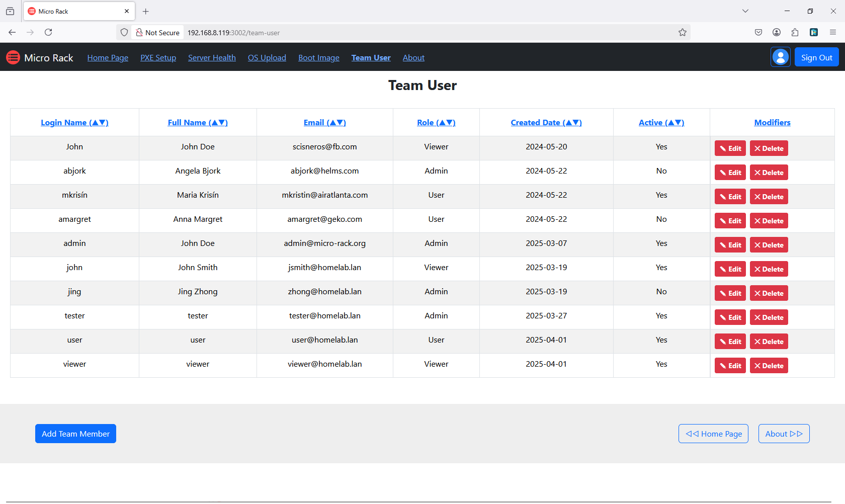This screenshot has height=504, width=845.
Task: Delete the mkrisín user
Action: pyautogui.click(x=769, y=197)
